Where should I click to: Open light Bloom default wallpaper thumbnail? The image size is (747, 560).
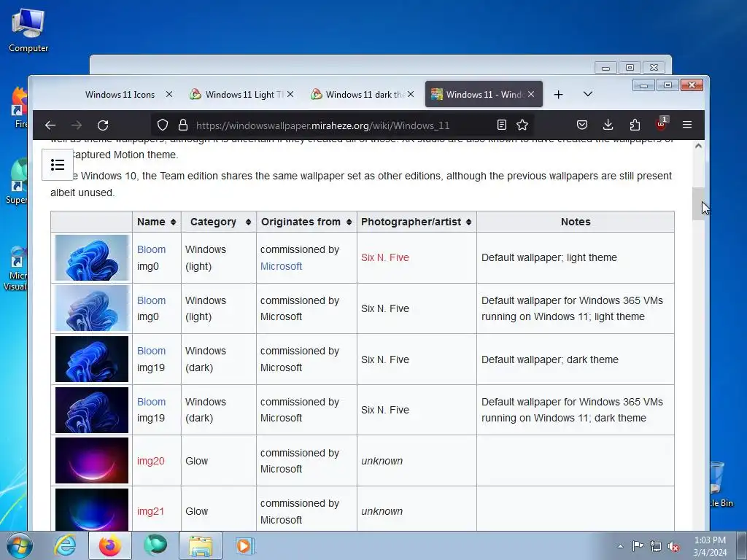click(92, 257)
